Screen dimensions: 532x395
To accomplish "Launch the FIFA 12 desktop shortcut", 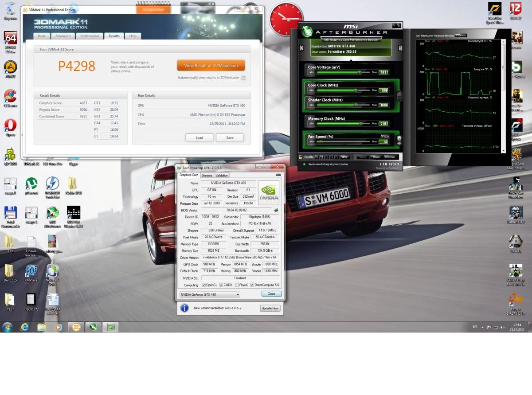I will pos(516,12).
